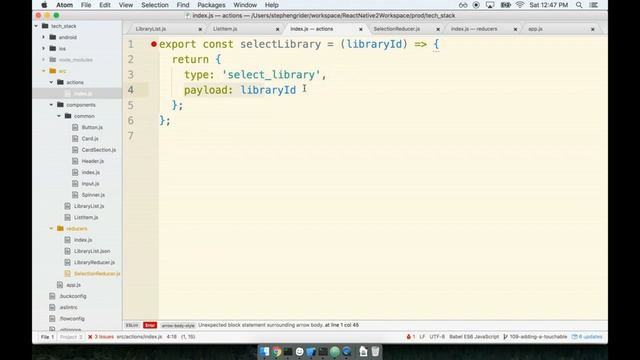Open Notification Center icon

point(594,5)
